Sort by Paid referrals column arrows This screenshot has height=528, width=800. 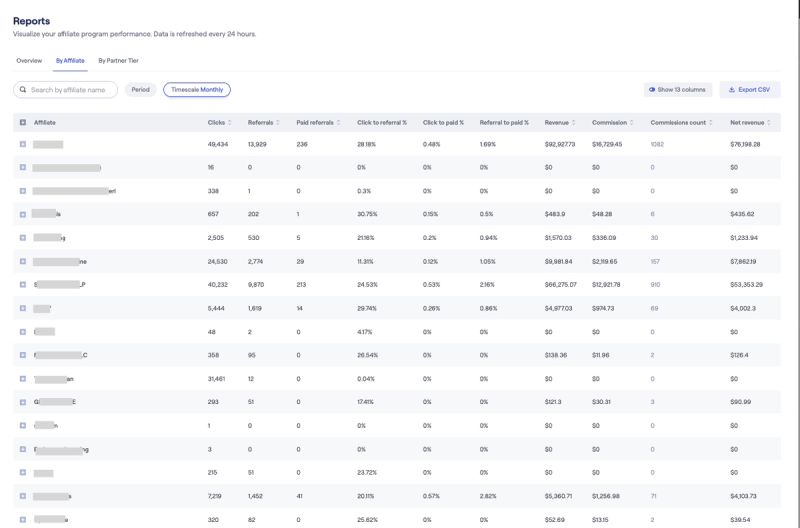point(338,122)
